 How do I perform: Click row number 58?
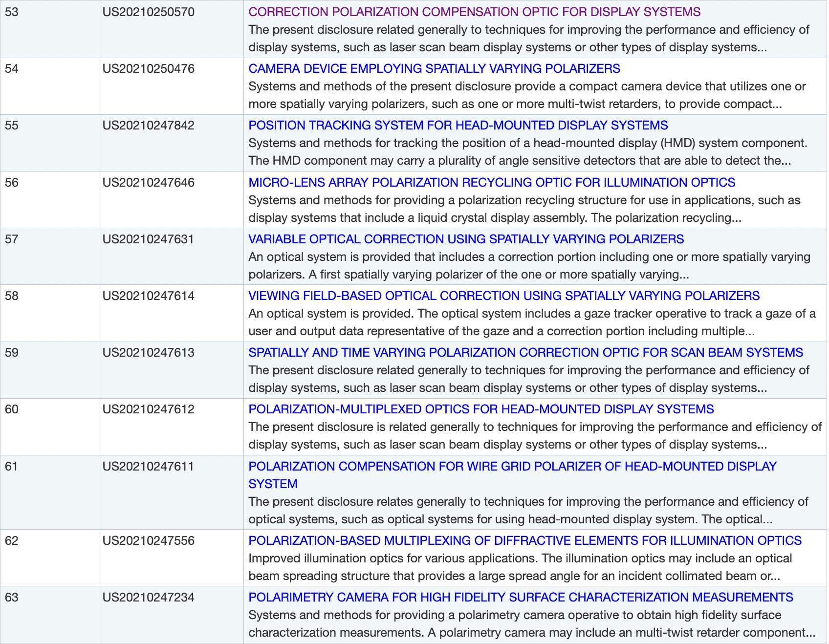pyautogui.click(x=12, y=296)
